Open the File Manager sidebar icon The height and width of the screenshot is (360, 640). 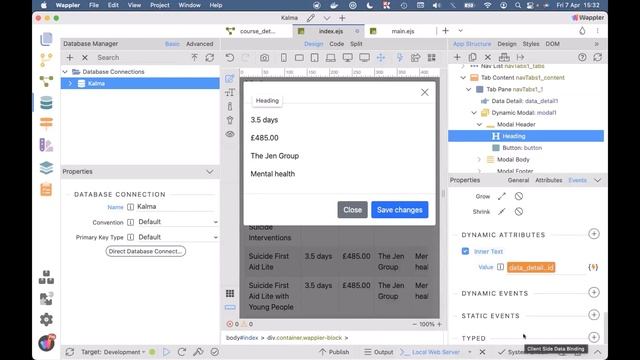(x=46, y=40)
